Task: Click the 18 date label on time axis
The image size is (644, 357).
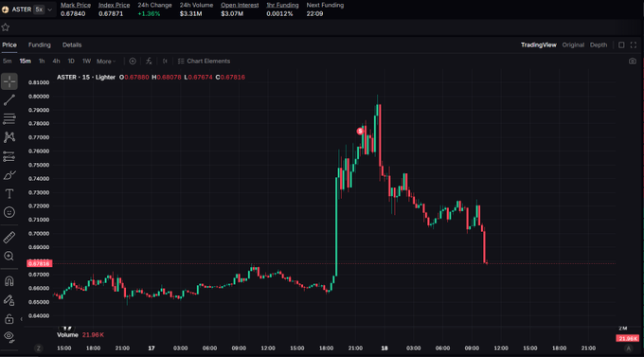Action: pyautogui.click(x=385, y=348)
